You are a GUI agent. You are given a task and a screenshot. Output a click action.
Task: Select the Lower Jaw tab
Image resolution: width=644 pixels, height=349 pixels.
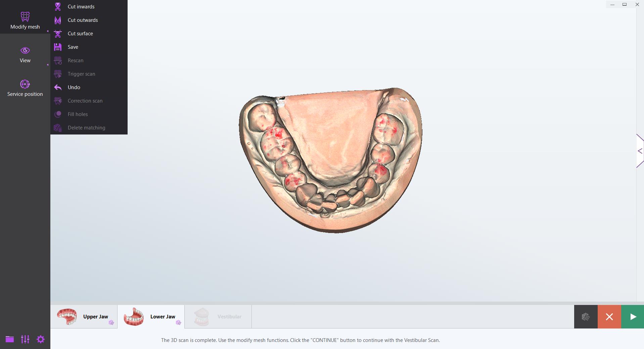pos(151,316)
